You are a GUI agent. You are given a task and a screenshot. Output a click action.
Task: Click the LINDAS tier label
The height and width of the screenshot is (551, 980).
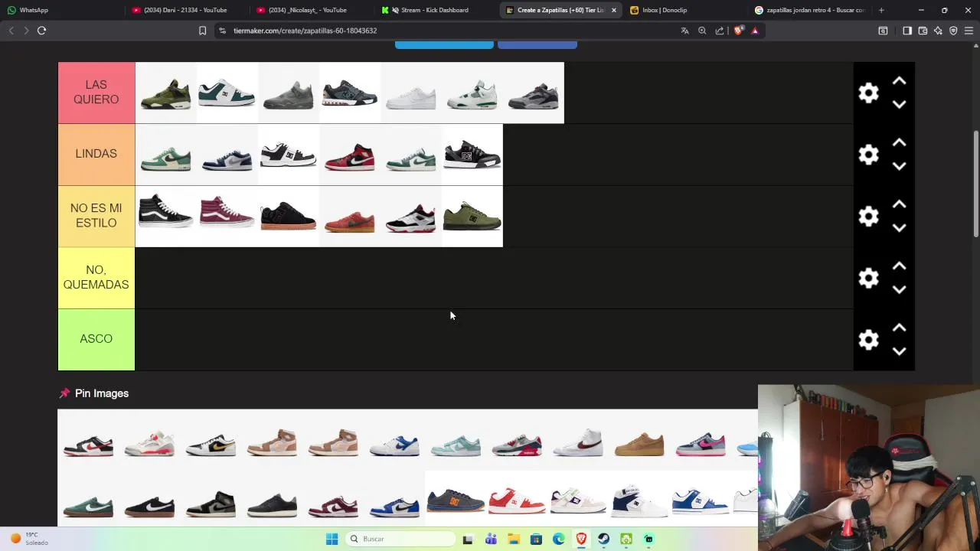click(x=96, y=155)
